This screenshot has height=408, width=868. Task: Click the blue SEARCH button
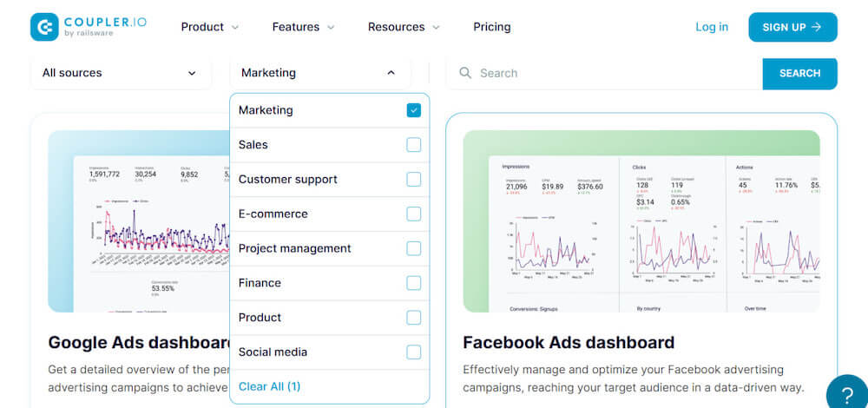pos(799,74)
